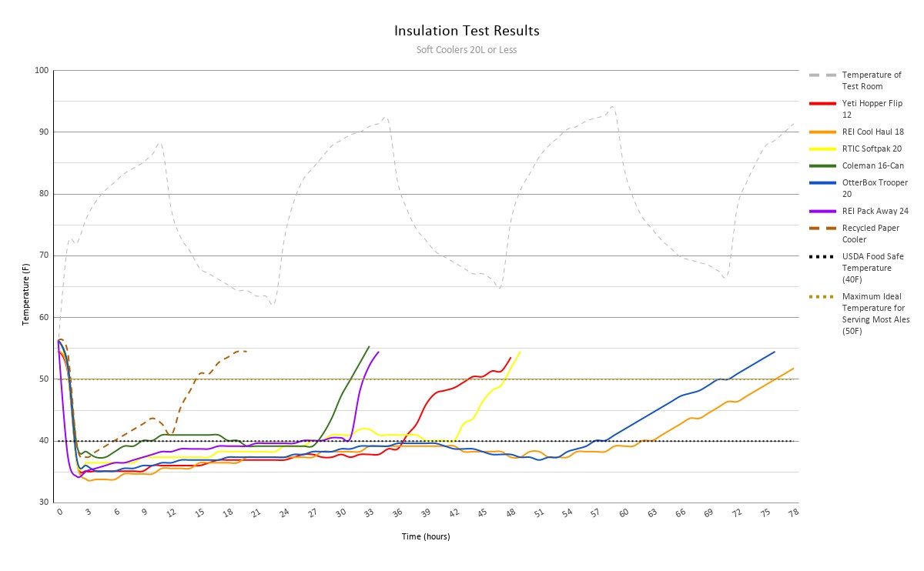Click the dashed brown Recycled Paper Cooler swatch
Screen dimensions: 924x571
(822, 229)
